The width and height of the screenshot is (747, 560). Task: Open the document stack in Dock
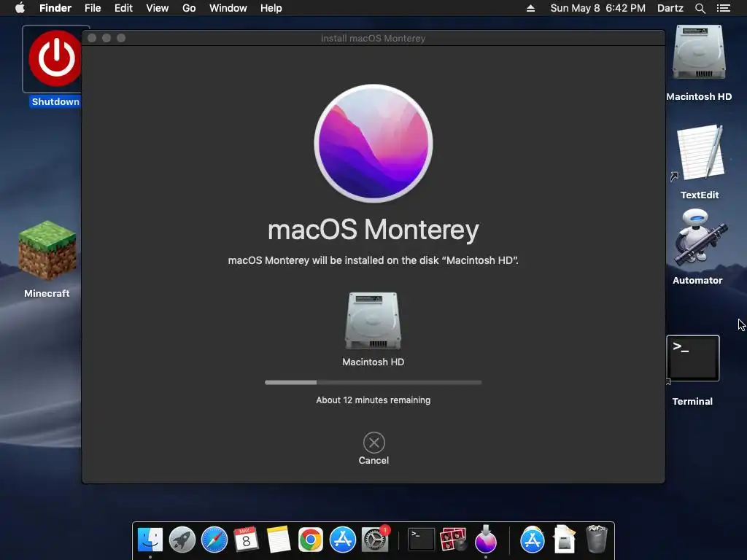(565, 539)
